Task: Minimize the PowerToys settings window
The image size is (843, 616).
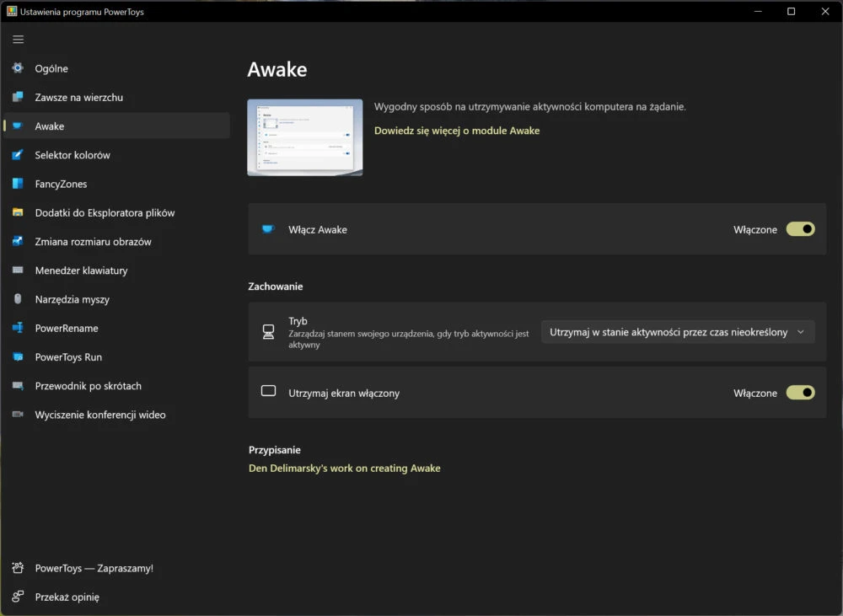Action: (758, 11)
